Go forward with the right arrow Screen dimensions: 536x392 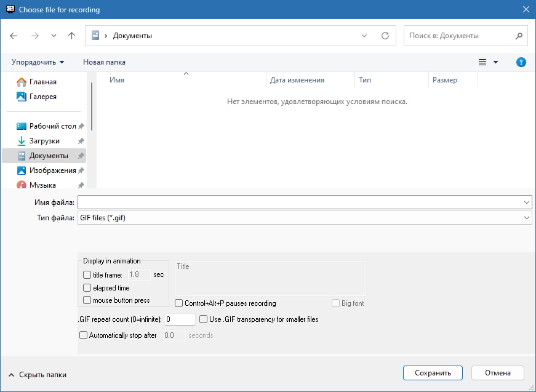(x=35, y=36)
